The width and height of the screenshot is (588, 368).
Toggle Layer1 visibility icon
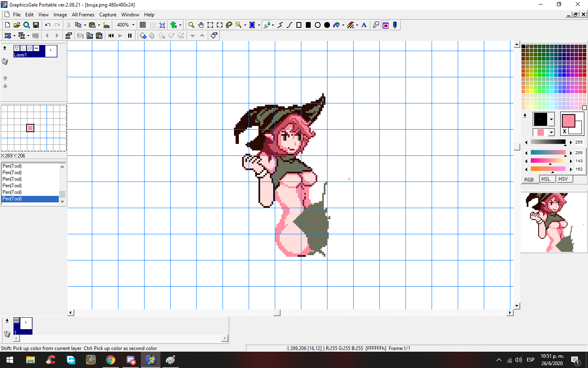click(17, 48)
